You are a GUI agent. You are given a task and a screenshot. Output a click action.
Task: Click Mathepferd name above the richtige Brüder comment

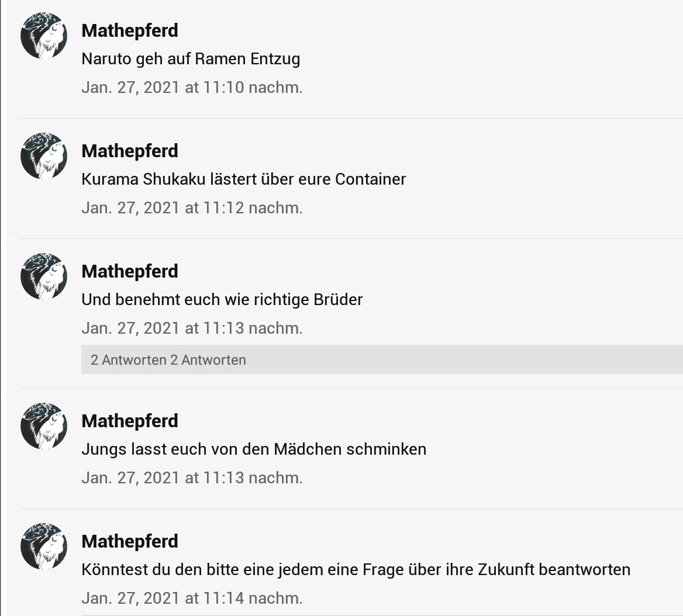(x=130, y=272)
